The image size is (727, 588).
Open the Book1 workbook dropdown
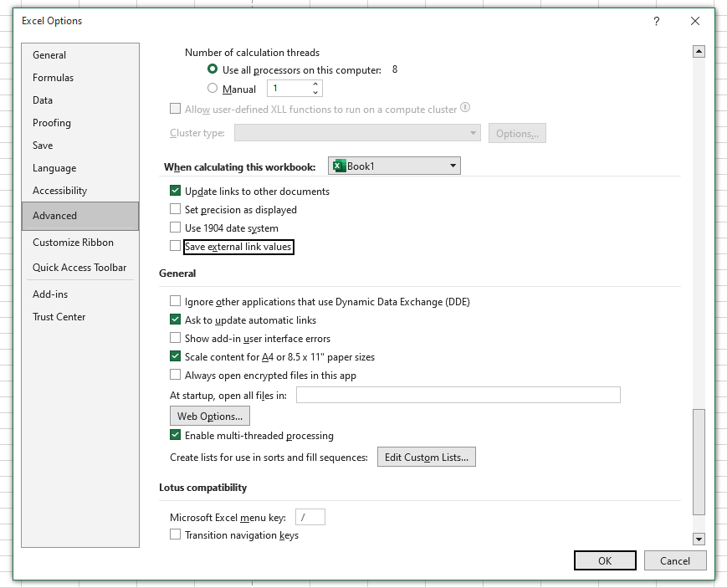click(x=453, y=166)
